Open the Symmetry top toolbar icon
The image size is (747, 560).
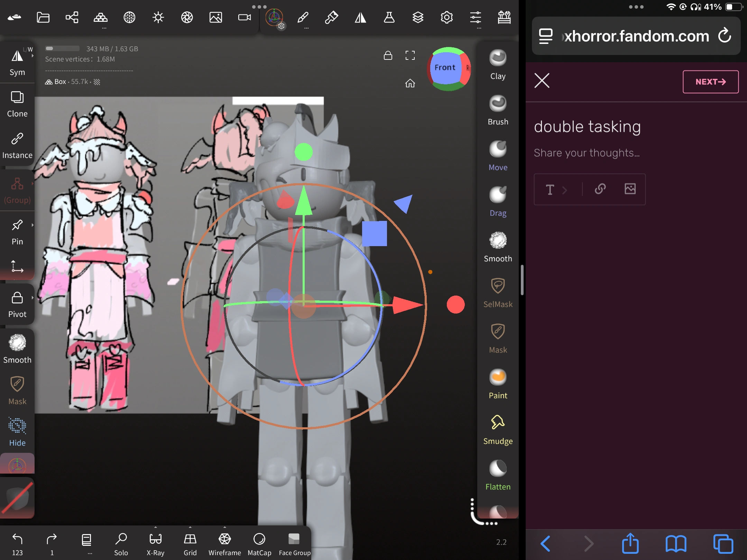pos(360,17)
